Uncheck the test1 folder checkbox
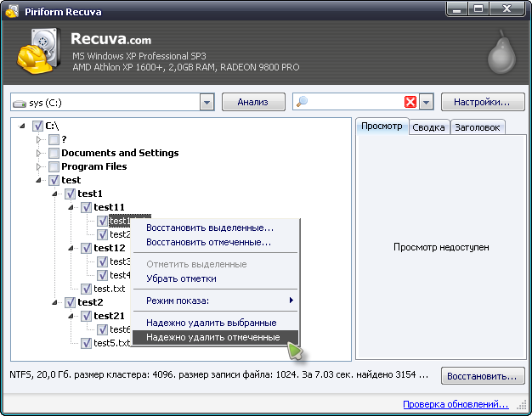 70,194
